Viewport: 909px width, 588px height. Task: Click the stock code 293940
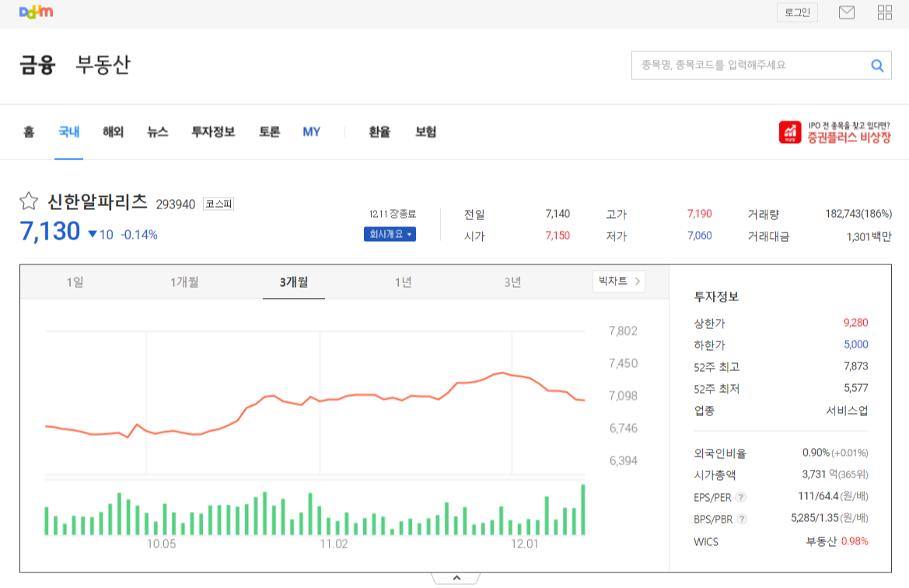(x=176, y=205)
